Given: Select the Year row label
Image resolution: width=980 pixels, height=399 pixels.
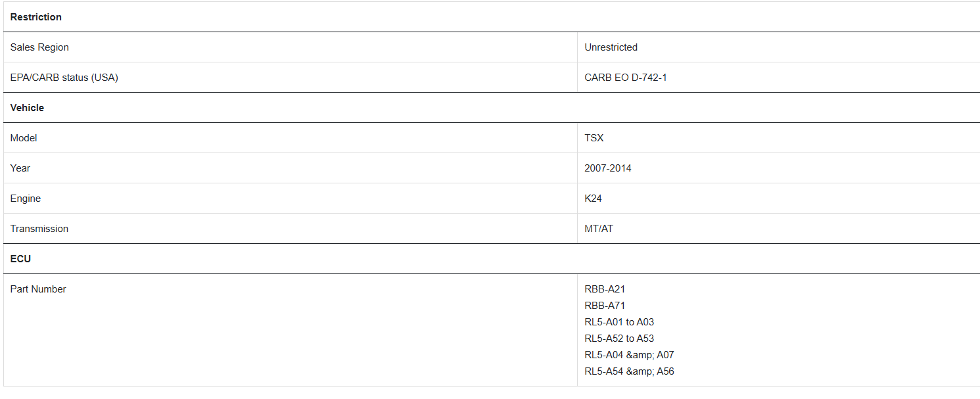Looking at the screenshot, I should click(x=20, y=168).
